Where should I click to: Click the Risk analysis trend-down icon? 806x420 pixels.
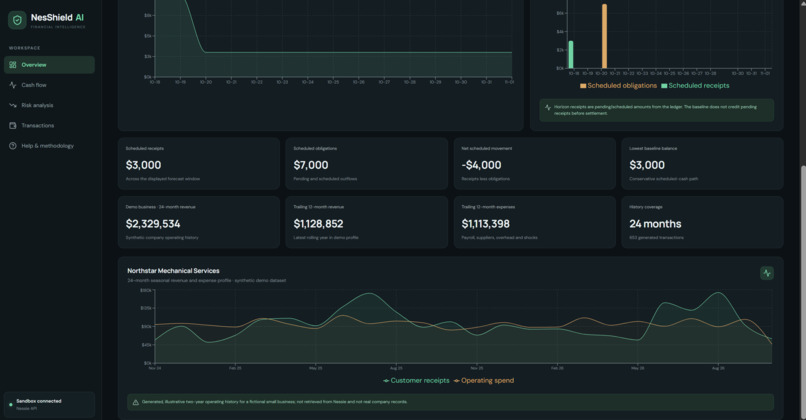pos(13,105)
